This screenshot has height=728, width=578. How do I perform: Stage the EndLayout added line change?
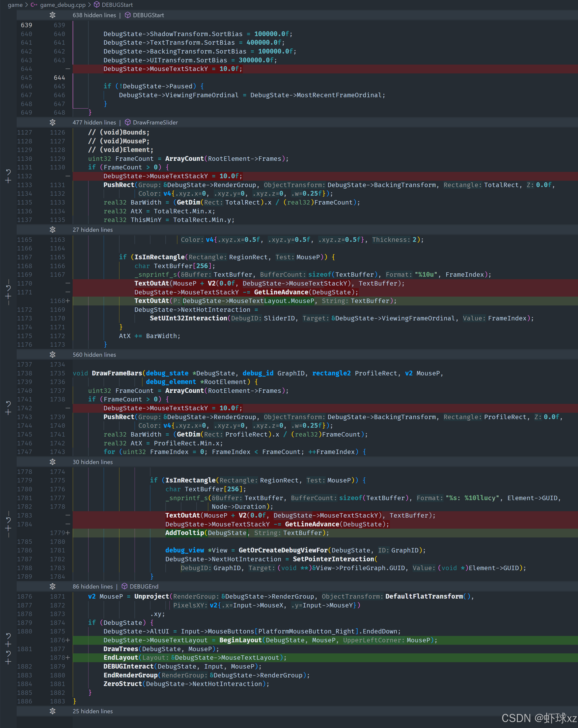pyautogui.click(x=8, y=662)
